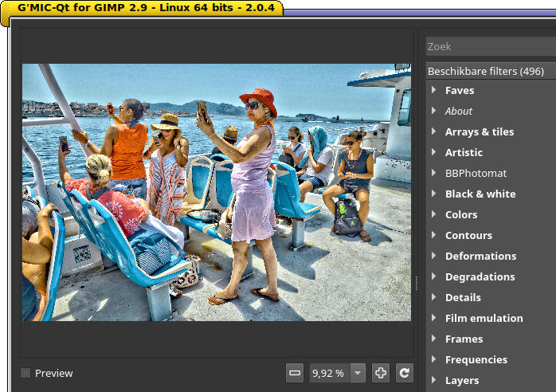Screen dimensions: 556x392
Task: Click the Zoek search field
Action: [491, 46]
